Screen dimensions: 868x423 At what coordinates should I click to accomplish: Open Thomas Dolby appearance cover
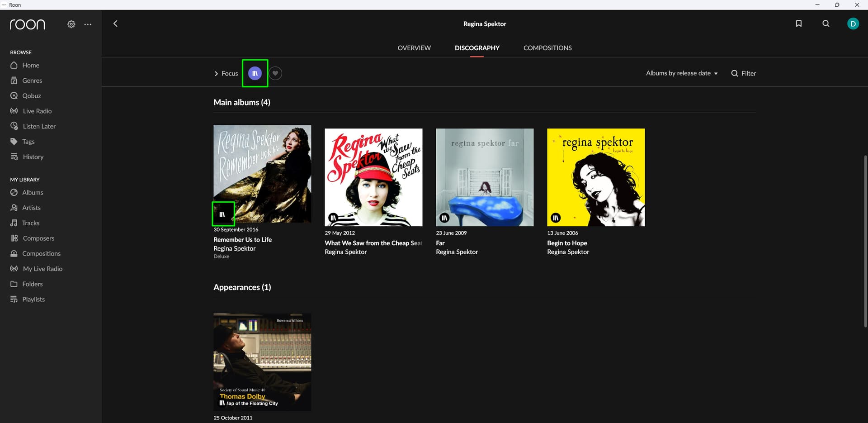[x=262, y=362]
